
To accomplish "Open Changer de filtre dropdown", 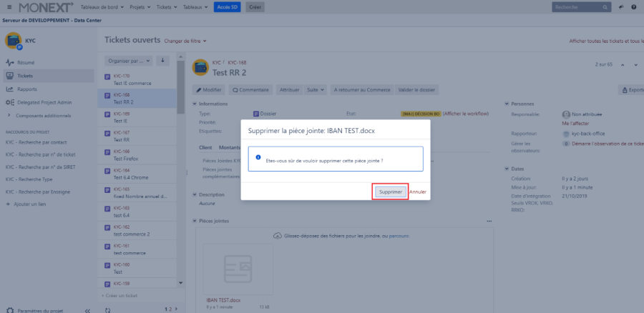I will [x=182, y=41].
